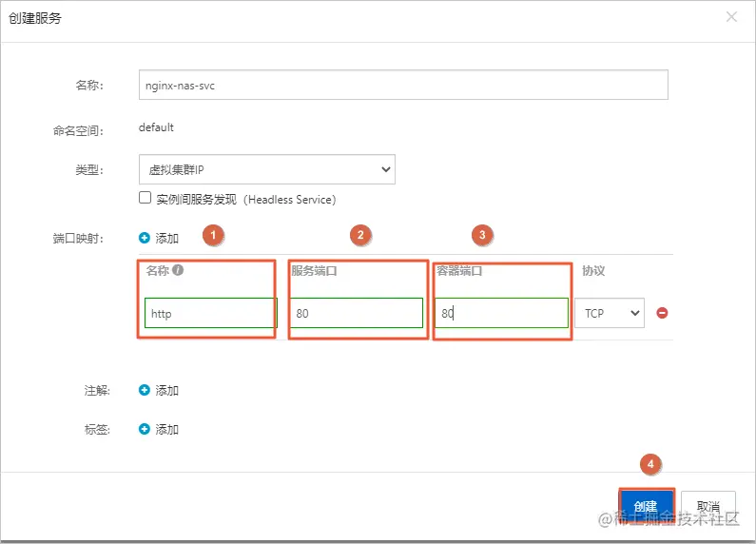Click the plus icon to add 标签
The width and height of the screenshot is (756, 544).
click(145, 429)
